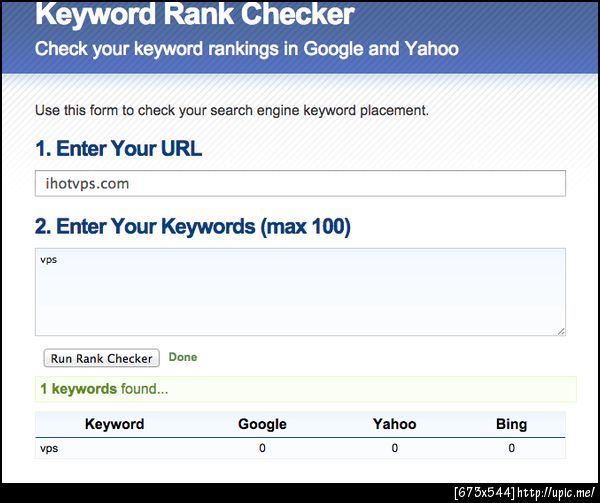Viewport: 600px width, 503px height.
Task: Select the Yahoo rank value for vps
Action: [394, 448]
